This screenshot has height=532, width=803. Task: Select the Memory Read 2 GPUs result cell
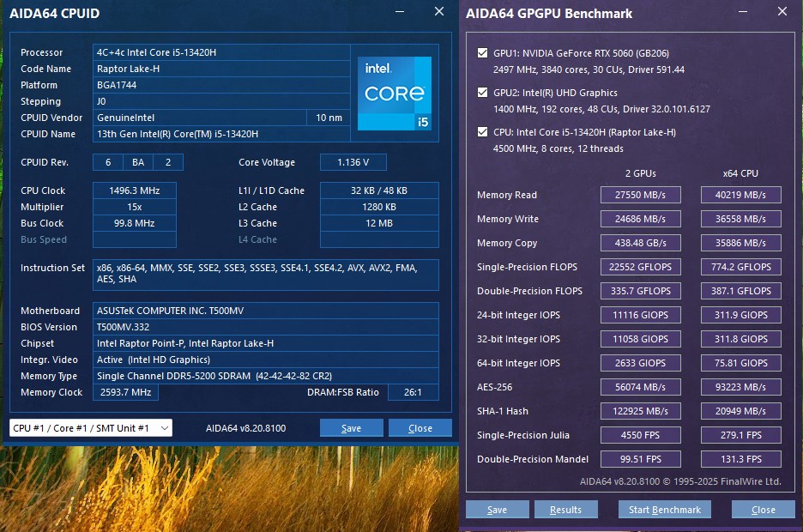coord(641,195)
